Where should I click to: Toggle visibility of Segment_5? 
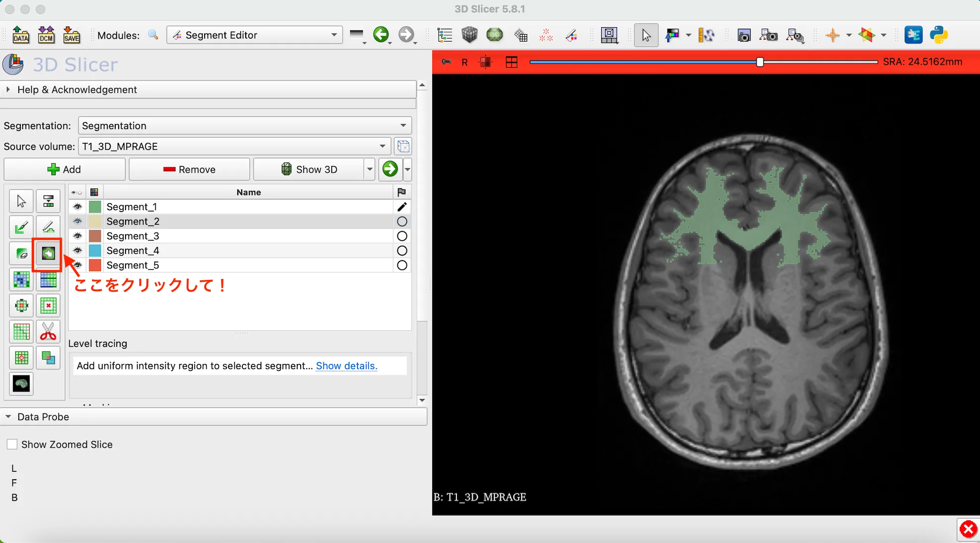point(77,265)
